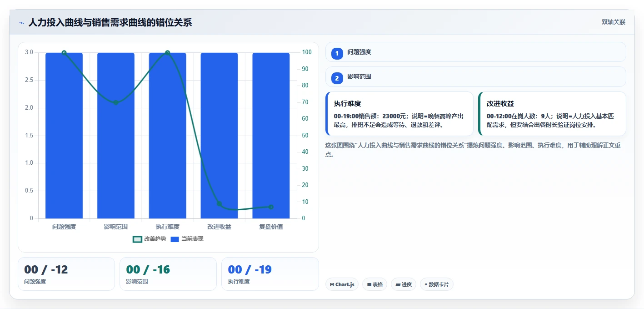Click the line point above 执行难度 bar
644x309 pixels.
(x=168, y=53)
